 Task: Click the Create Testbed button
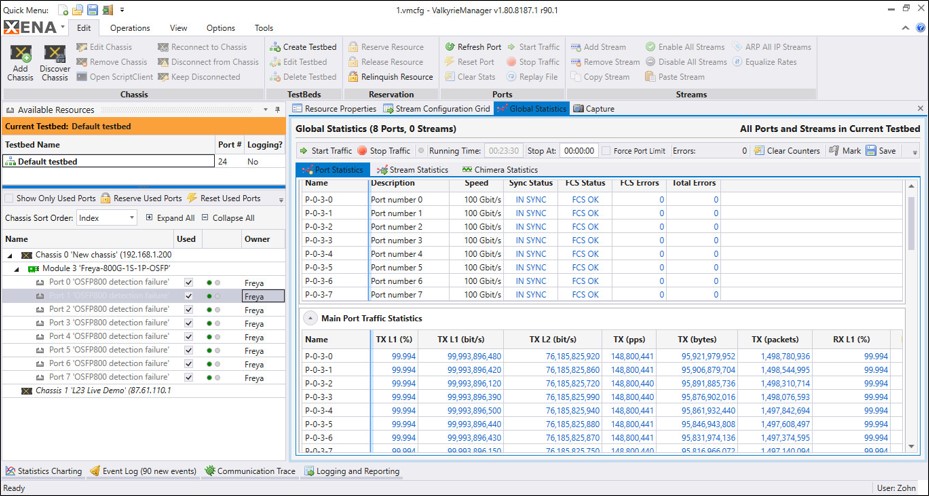(x=303, y=47)
